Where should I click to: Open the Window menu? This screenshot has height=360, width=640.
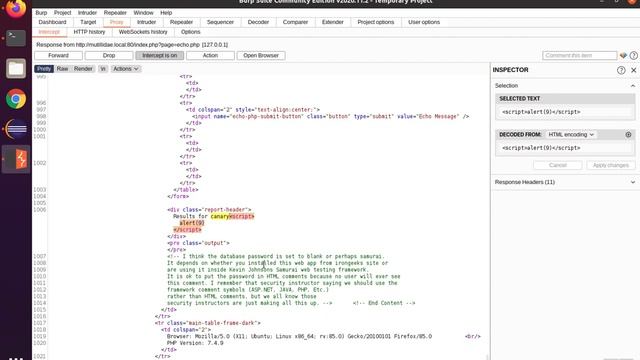click(143, 13)
